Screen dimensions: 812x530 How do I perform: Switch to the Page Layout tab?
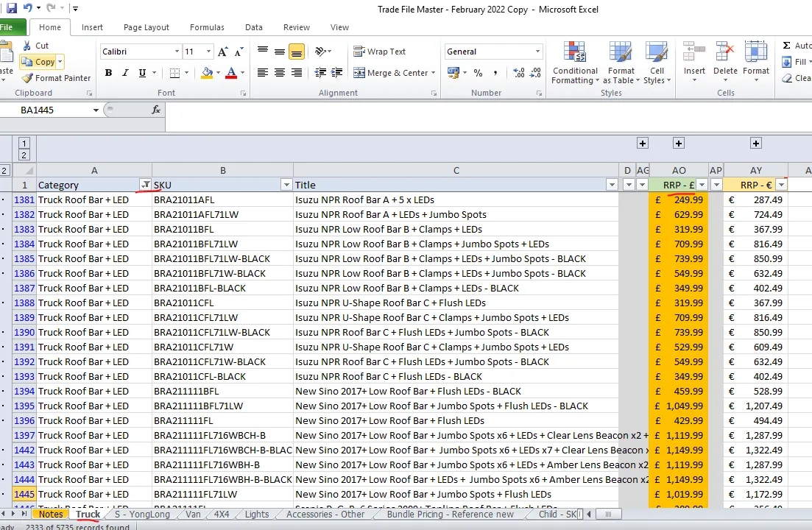[146, 27]
